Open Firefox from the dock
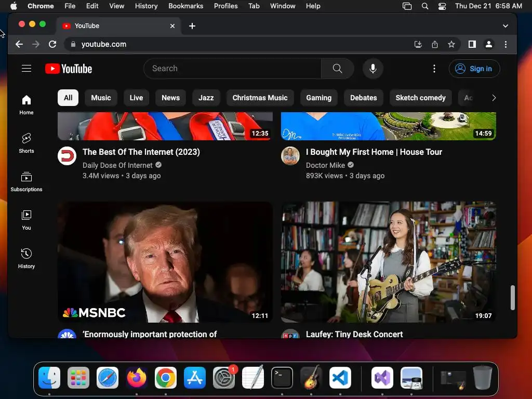The image size is (532, 399). point(137,378)
